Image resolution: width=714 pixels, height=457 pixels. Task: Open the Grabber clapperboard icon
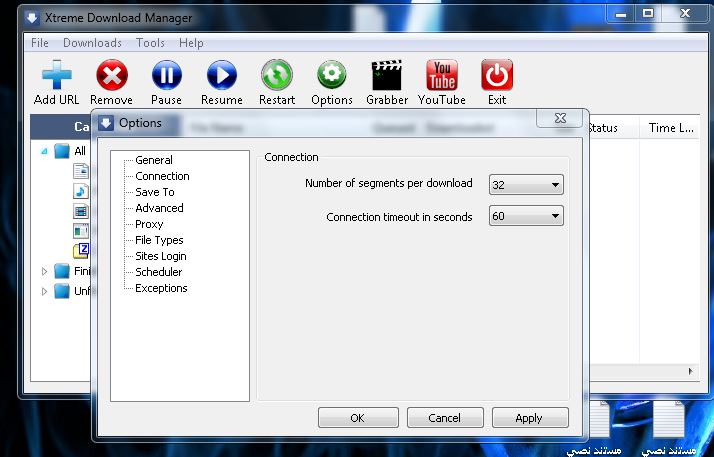point(386,76)
